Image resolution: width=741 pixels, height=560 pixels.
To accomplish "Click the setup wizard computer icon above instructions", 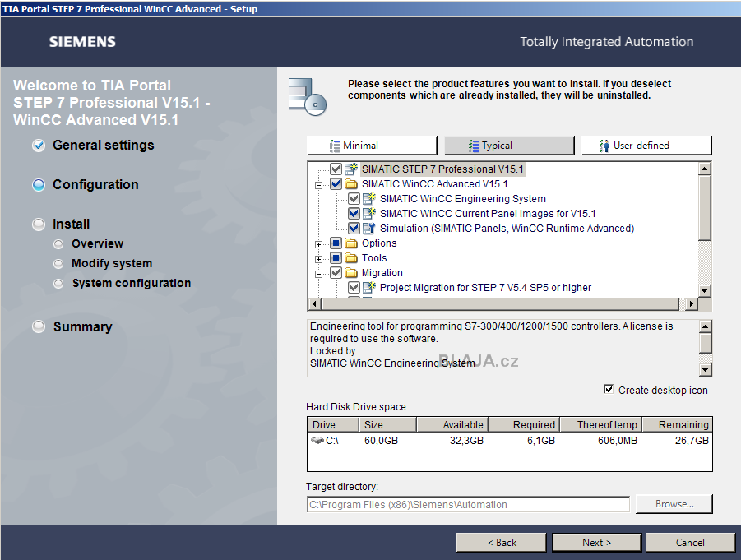I will click(306, 95).
